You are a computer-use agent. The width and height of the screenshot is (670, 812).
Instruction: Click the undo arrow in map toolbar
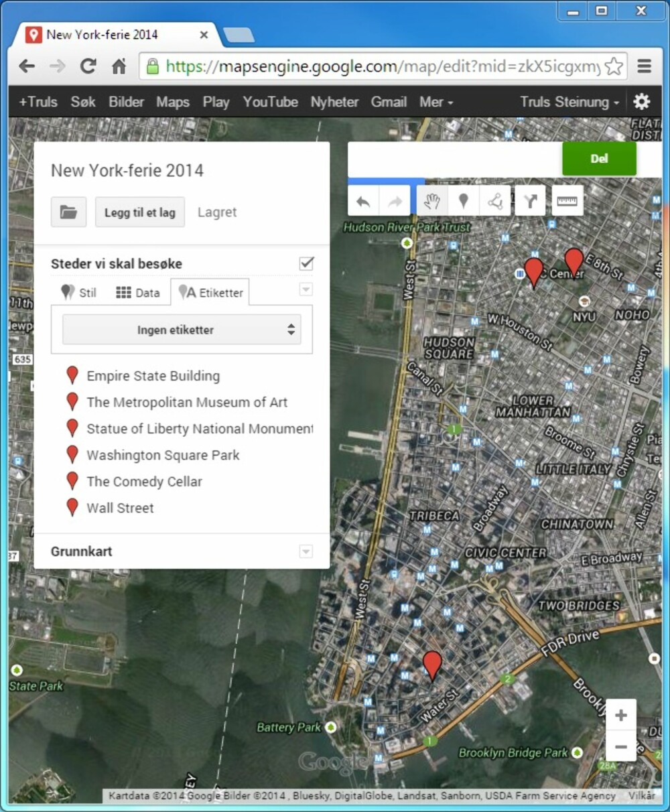click(x=363, y=201)
